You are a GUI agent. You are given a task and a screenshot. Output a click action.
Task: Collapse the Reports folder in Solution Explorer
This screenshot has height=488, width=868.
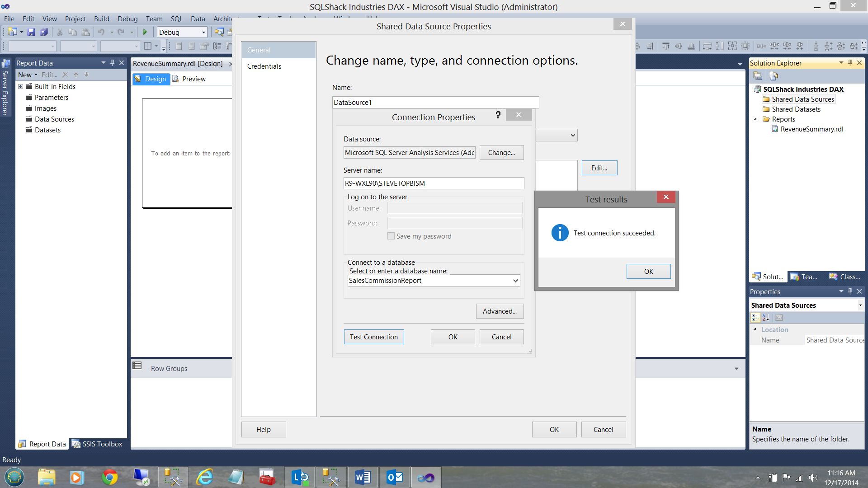click(755, 119)
